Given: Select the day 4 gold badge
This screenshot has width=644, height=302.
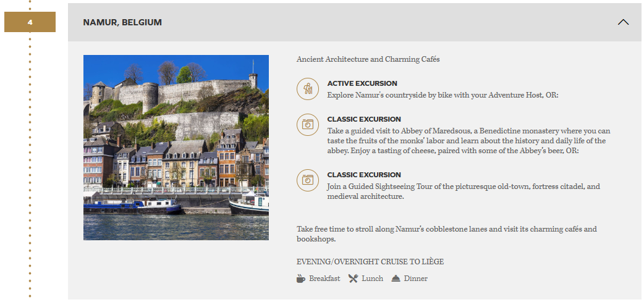Looking at the screenshot, I should coord(30,22).
